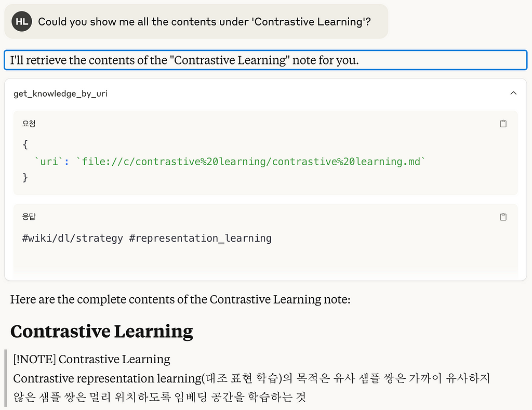
Task: Click the 요청 section label
Action: point(29,124)
